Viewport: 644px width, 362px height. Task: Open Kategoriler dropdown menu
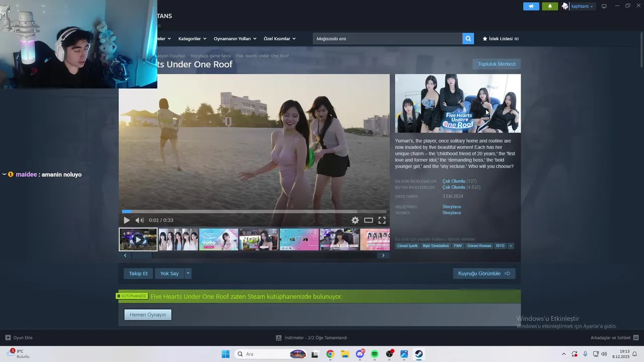tap(192, 39)
